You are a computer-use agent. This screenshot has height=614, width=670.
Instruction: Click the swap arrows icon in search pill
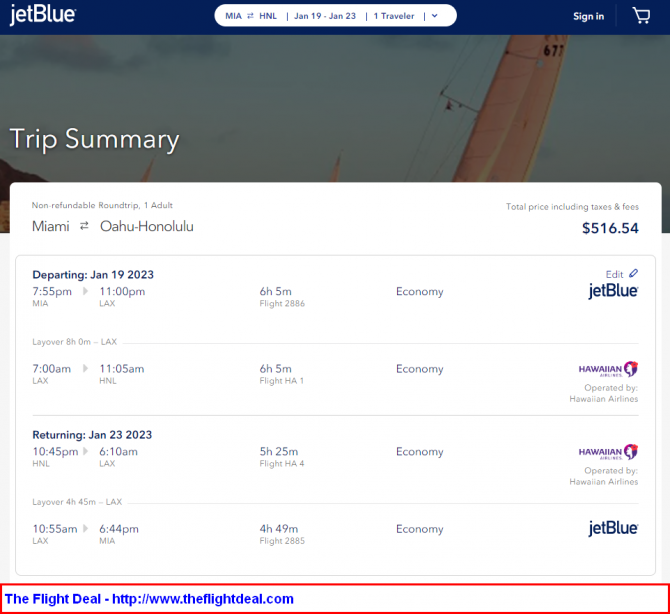(250, 16)
